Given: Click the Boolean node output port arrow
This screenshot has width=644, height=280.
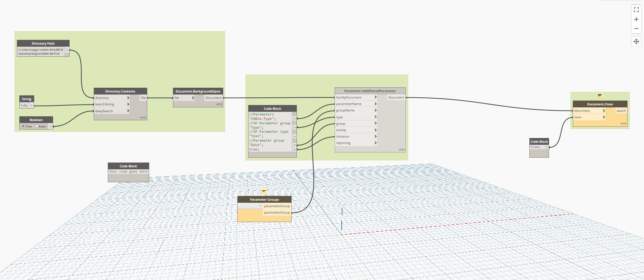Looking at the screenshot, I should 51,126.
